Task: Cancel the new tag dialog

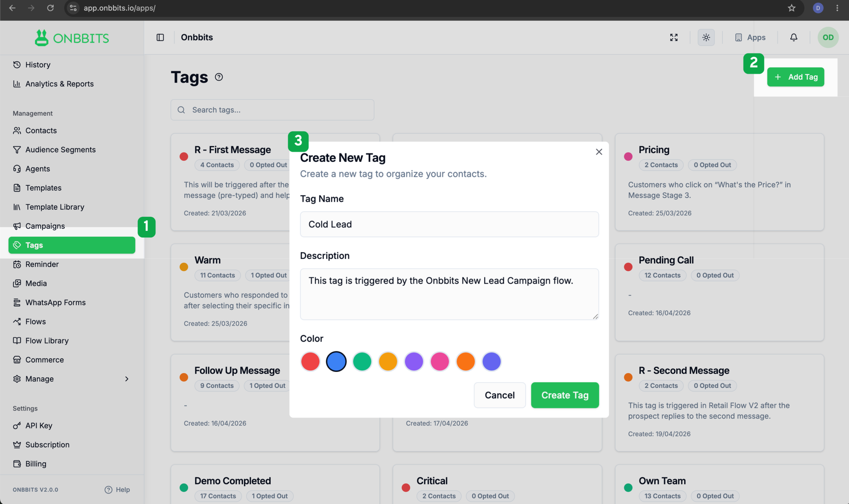Action: tap(499, 395)
